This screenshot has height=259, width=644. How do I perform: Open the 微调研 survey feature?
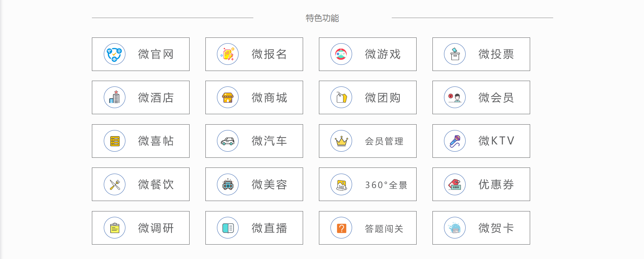(x=141, y=228)
